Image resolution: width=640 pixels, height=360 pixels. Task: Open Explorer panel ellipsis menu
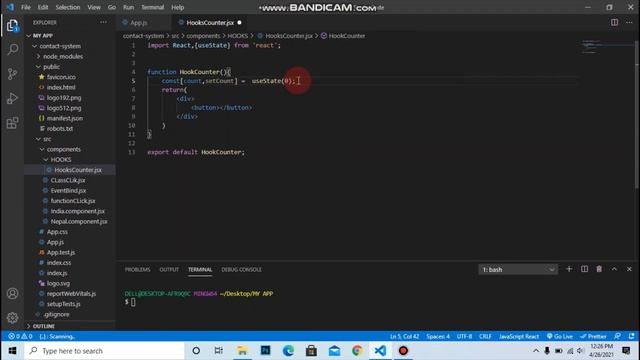pos(103,22)
